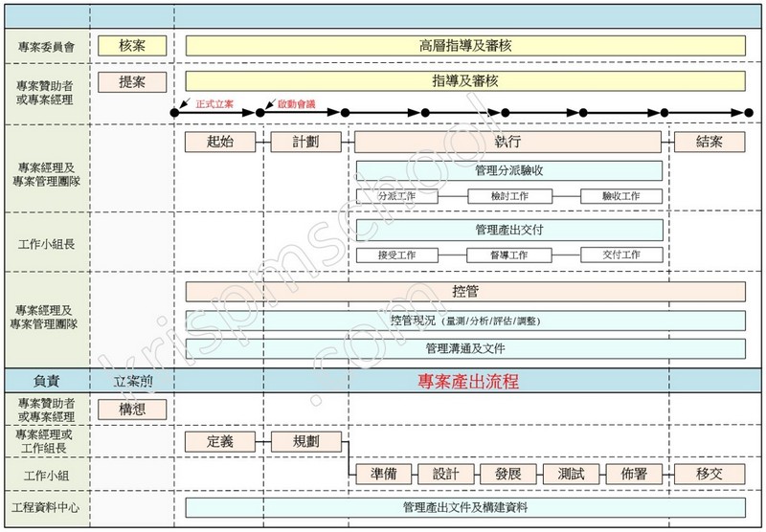Click the 核案 box

[131, 46]
